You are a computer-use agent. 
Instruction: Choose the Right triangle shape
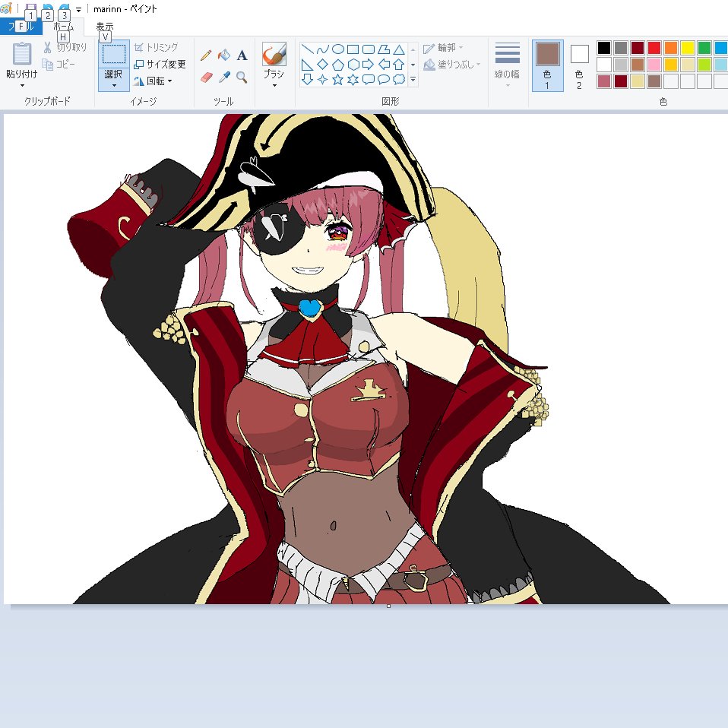[x=307, y=65]
